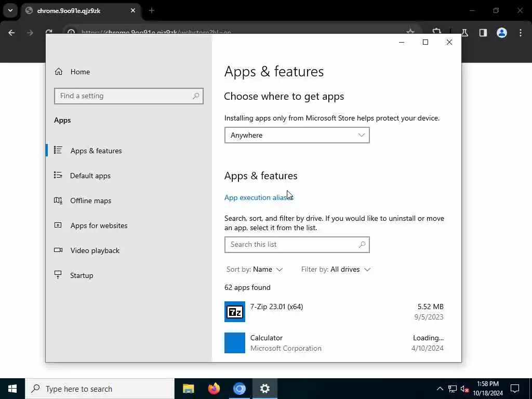Click the Startup icon in sidebar
This screenshot has width=532, height=399.
(58, 274)
